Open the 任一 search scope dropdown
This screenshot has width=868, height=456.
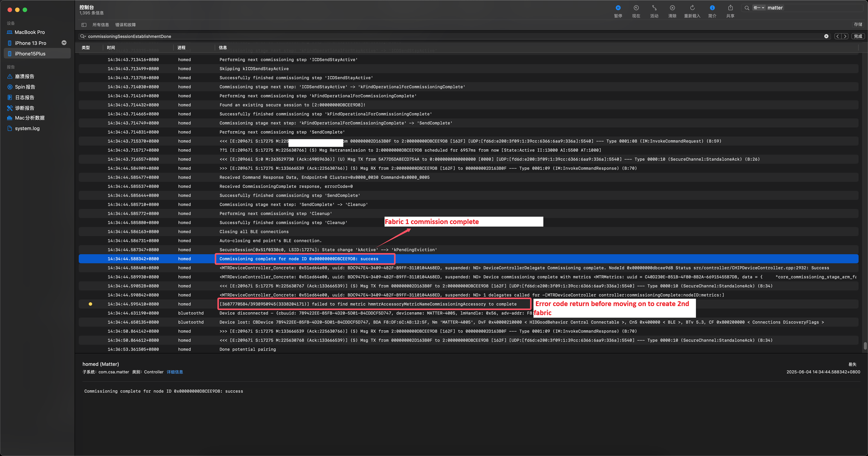point(759,8)
